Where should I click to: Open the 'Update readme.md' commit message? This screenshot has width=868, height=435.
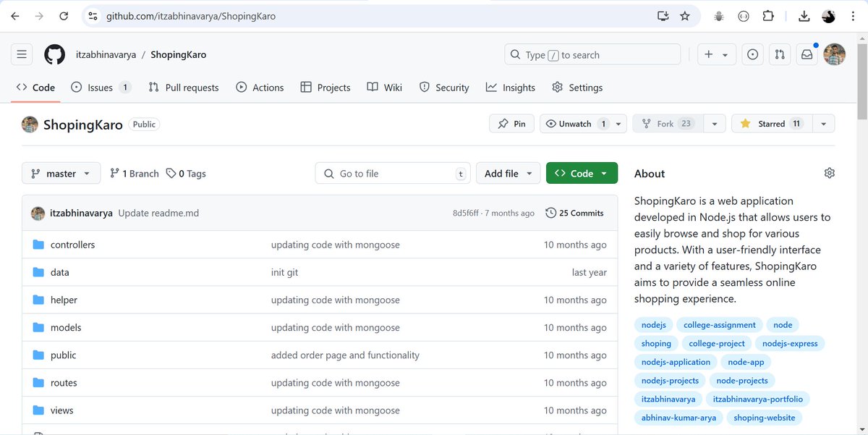tap(158, 213)
